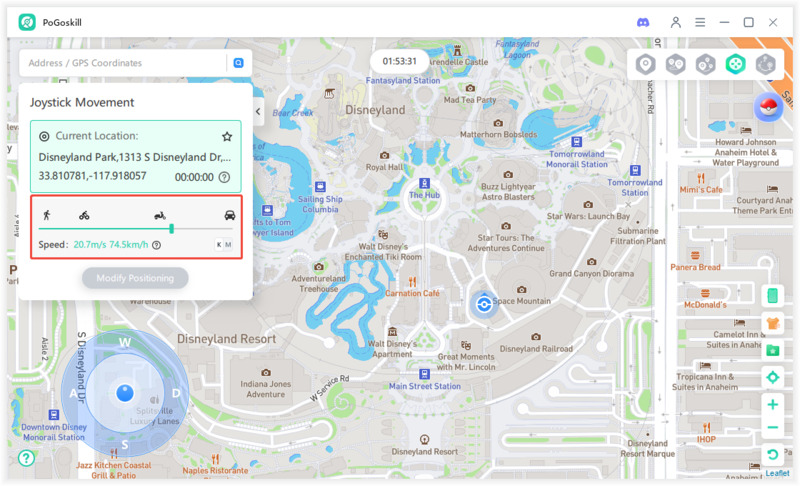This screenshot has width=800, height=486.
Task: Click the 01:53:31 timer badge
Action: 399,61
